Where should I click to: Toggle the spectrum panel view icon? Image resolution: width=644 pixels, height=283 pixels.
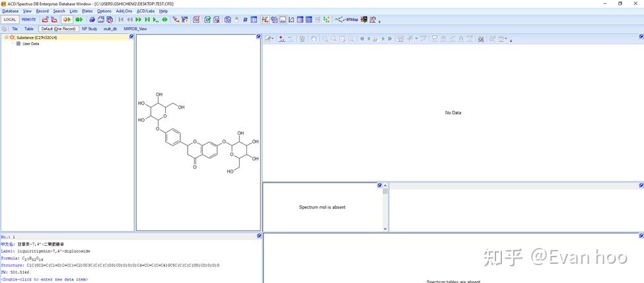pyautogui.click(x=283, y=19)
